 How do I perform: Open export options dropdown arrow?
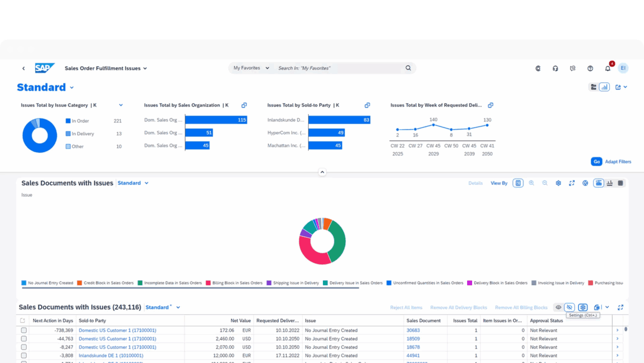pyautogui.click(x=607, y=307)
